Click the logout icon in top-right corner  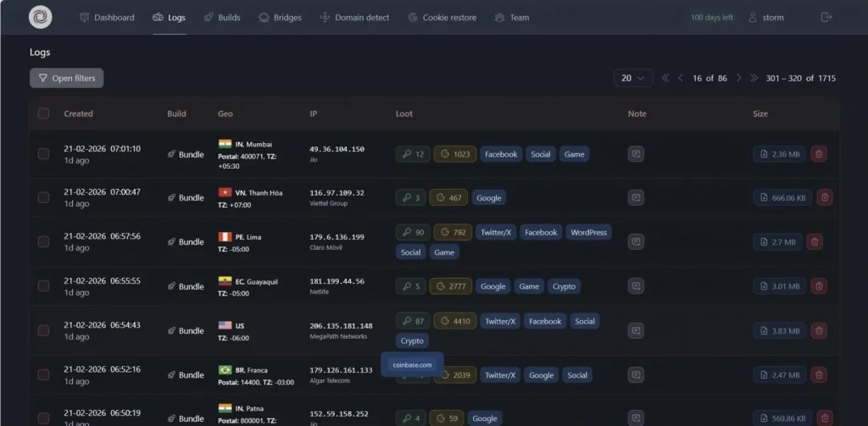point(826,17)
